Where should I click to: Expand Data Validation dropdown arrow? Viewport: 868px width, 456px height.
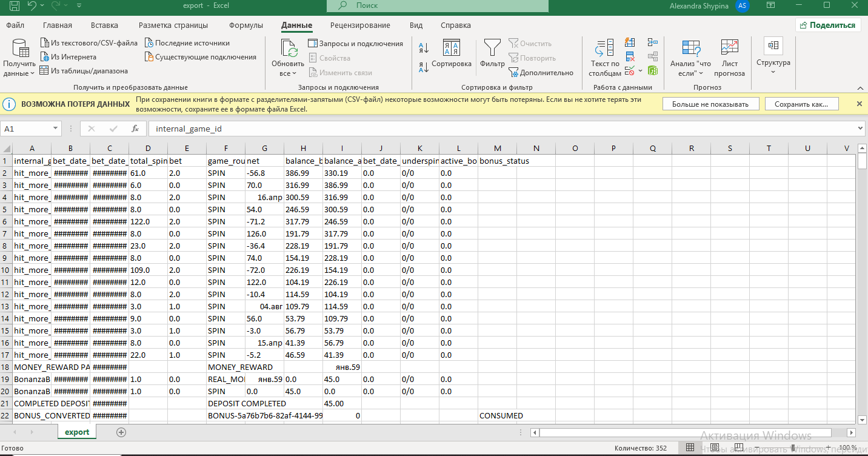(x=639, y=71)
